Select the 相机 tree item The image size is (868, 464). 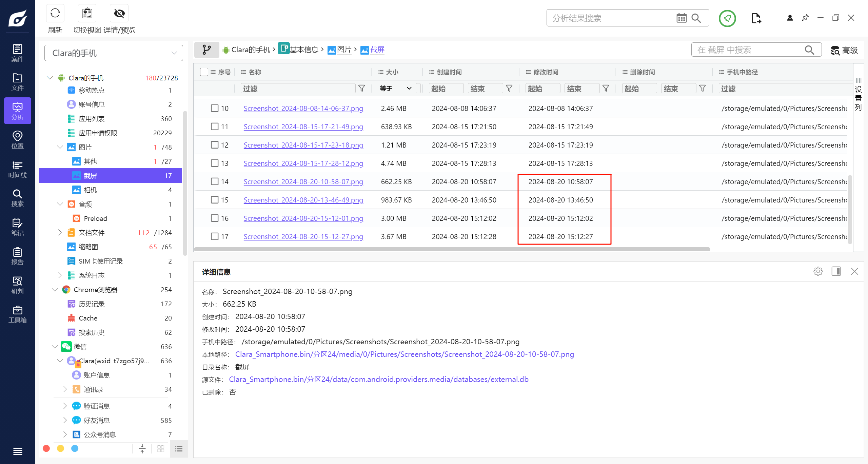tap(90, 190)
